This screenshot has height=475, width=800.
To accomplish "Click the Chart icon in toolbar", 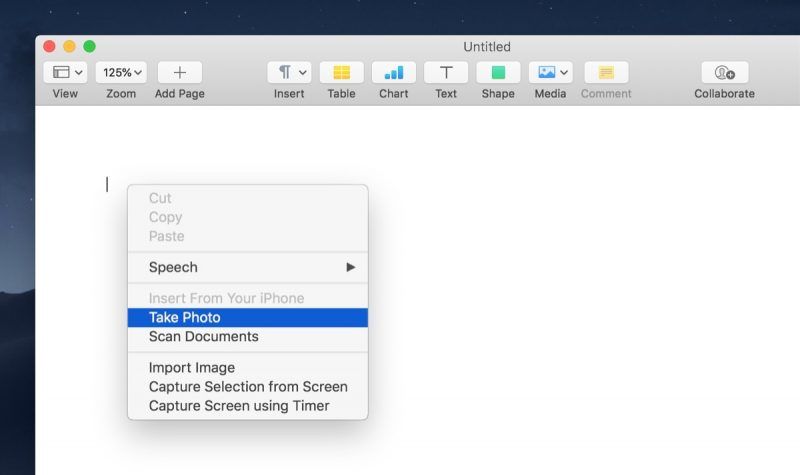I will tap(393, 72).
